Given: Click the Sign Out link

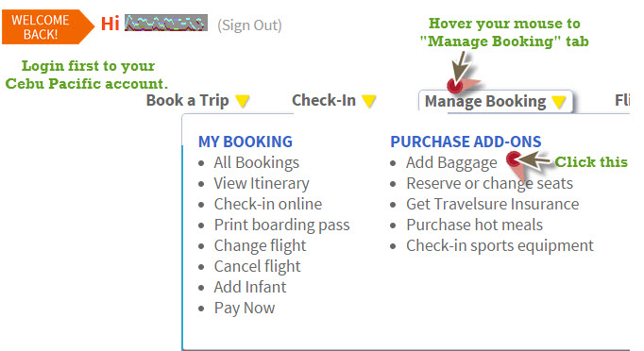Looking at the screenshot, I should (x=249, y=25).
